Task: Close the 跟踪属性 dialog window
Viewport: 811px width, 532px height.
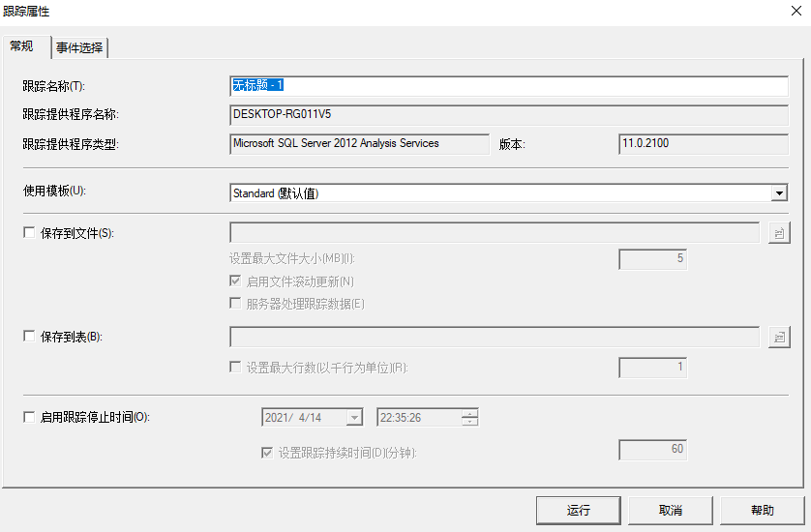Action: coord(796,11)
